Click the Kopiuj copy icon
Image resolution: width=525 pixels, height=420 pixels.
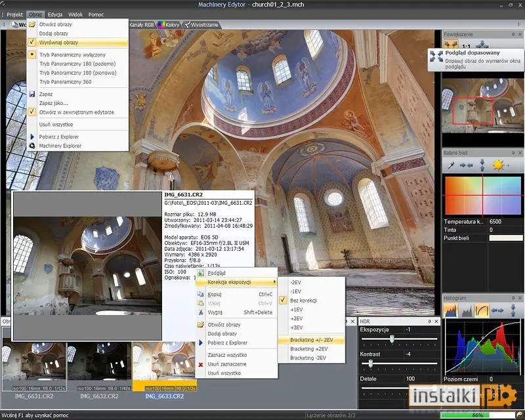201,294
